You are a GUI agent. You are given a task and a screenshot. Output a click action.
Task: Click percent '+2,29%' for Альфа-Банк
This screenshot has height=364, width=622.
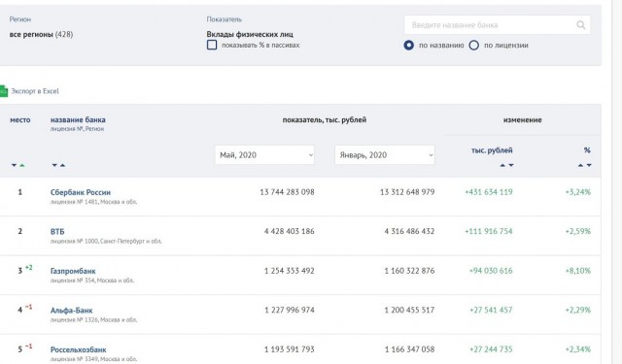[x=578, y=311]
